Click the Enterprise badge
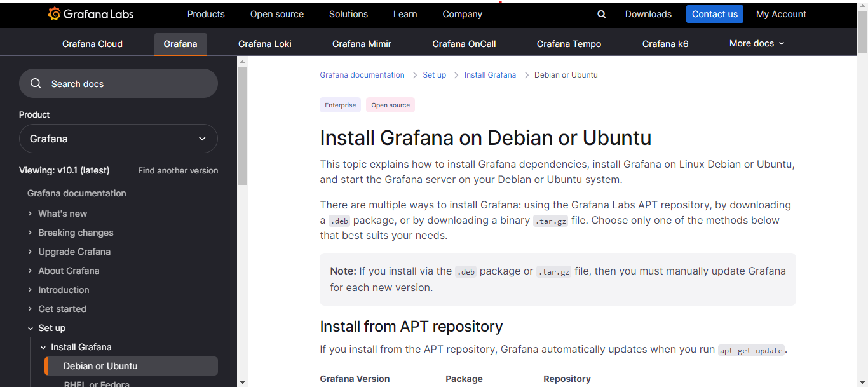868x387 pixels. pos(340,105)
